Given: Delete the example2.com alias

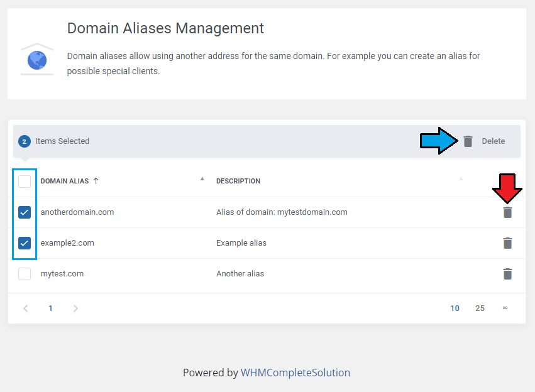Looking at the screenshot, I should click(x=507, y=243).
